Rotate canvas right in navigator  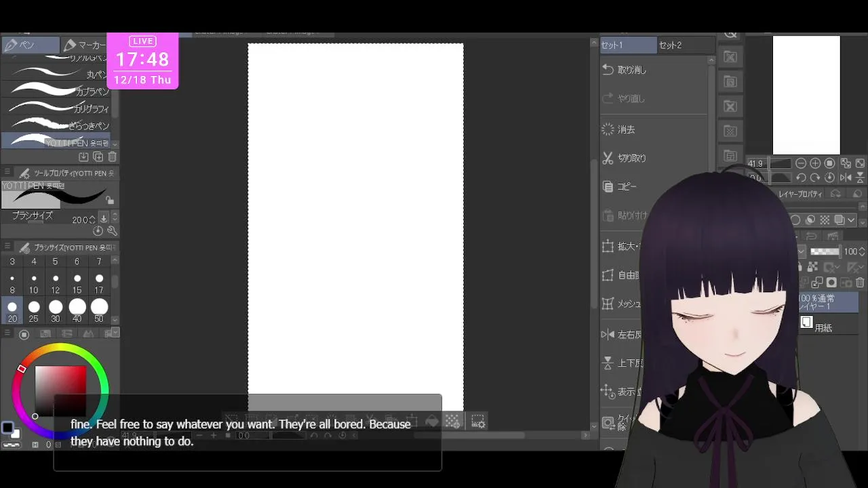tap(815, 178)
